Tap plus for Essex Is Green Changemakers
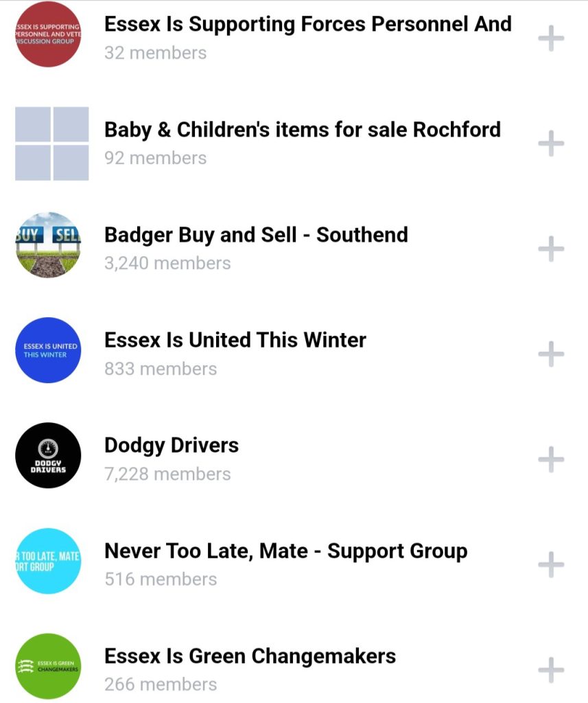Image resolution: width=588 pixels, height=703 pixels. pyautogui.click(x=550, y=670)
